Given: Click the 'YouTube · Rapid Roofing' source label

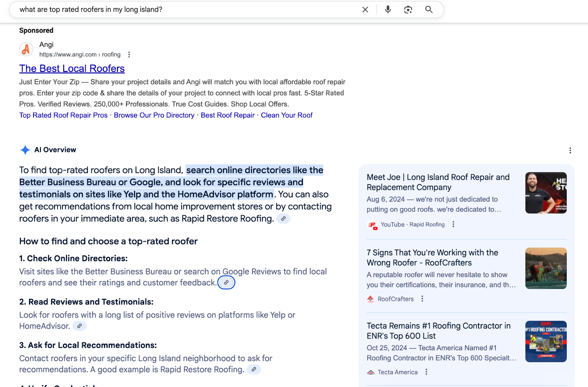Looking at the screenshot, I should (x=413, y=224).
